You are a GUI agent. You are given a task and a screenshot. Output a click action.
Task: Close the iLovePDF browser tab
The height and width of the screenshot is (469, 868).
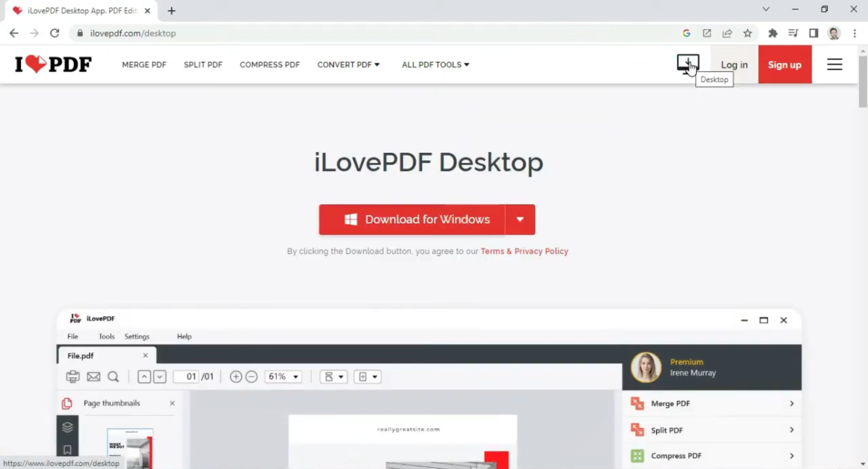click(147, 11)
